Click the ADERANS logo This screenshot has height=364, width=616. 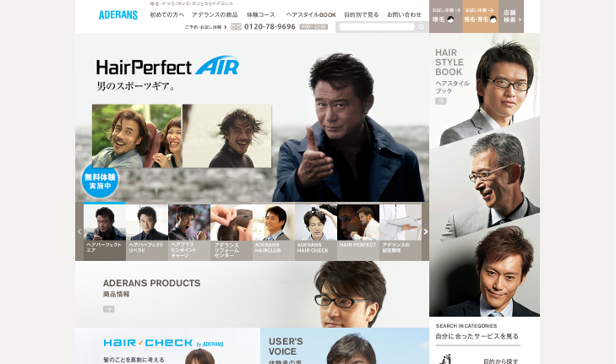(117, 15)
